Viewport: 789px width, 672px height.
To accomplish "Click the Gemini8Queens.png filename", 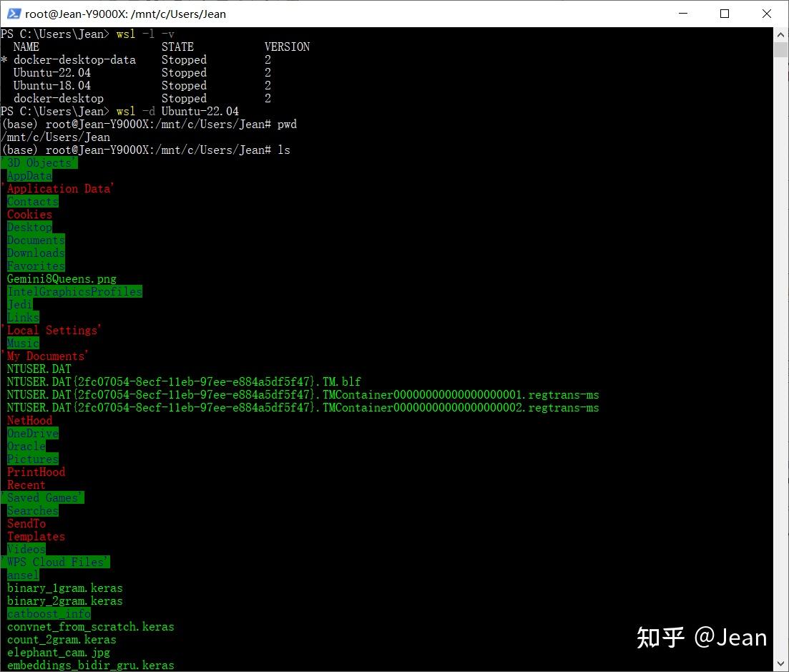I will pyautogui.click(x=62, y=278).
